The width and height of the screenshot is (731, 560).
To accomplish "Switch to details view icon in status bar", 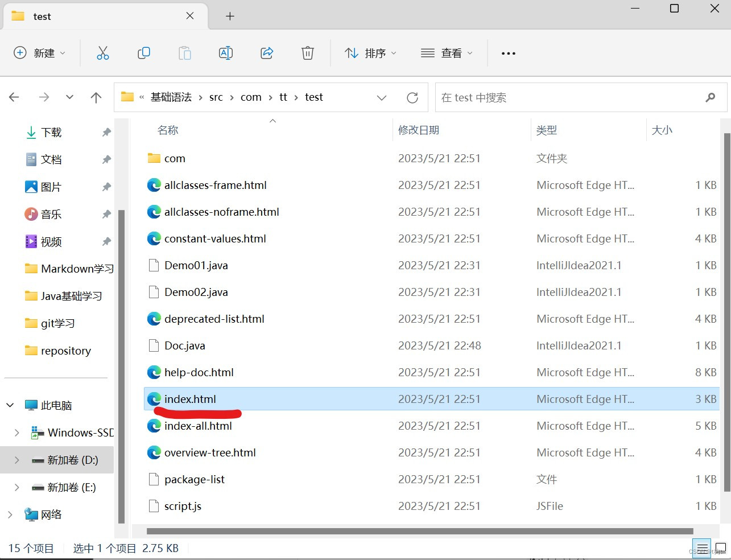I will 702,549.
